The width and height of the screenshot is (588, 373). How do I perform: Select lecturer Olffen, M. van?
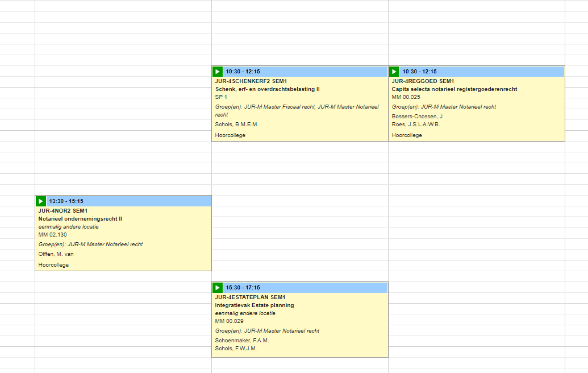click(56, 254)
